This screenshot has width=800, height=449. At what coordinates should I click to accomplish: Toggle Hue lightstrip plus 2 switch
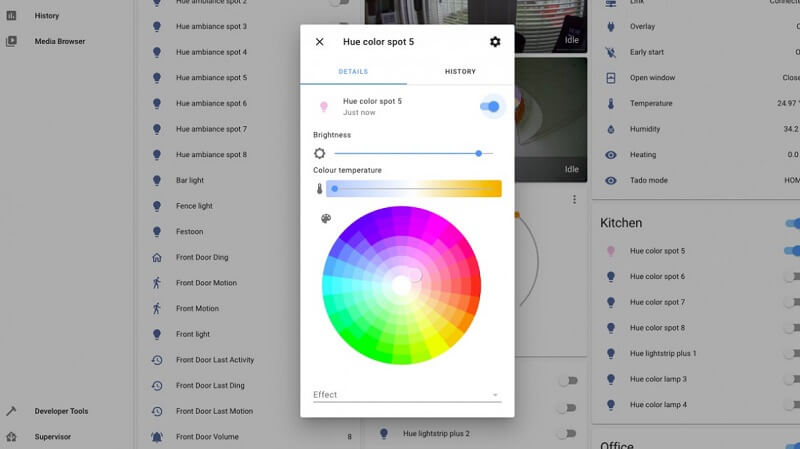coord(567,434)
